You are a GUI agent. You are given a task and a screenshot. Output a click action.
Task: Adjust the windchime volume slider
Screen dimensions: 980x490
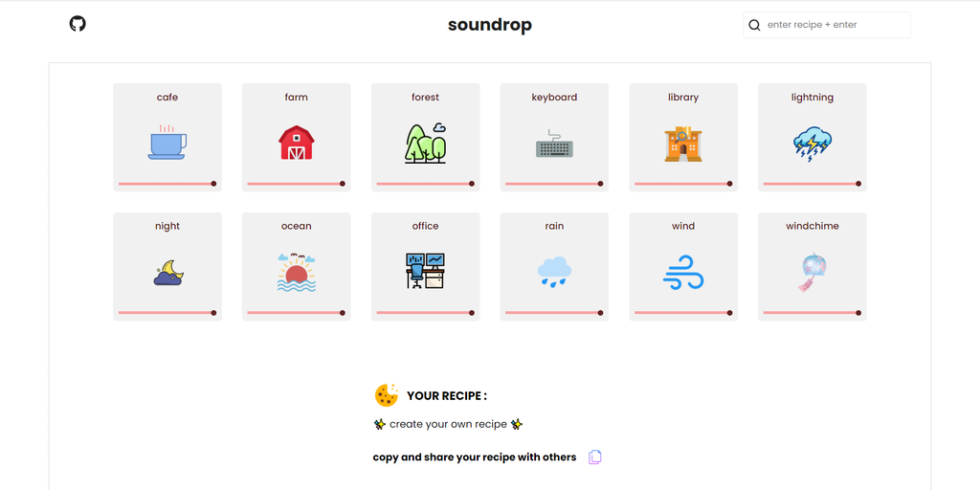[813, 313]
